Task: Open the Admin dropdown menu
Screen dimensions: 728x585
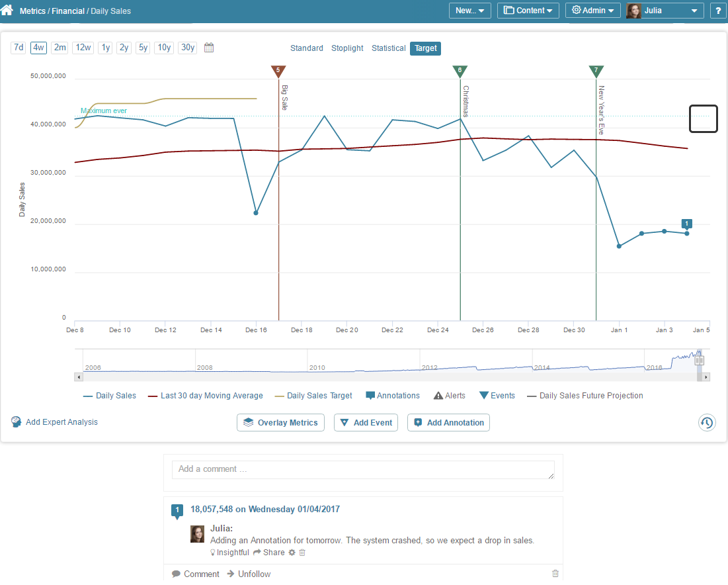Action: pyautogui.click(x=592, y=11)
